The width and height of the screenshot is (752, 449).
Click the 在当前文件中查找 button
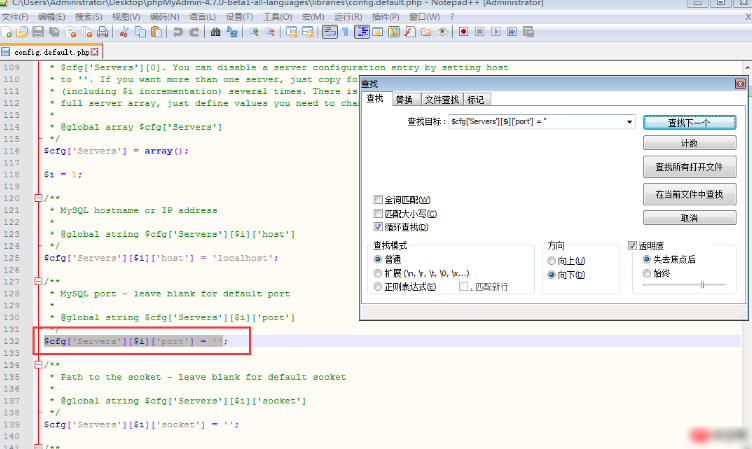coord(690,194)
